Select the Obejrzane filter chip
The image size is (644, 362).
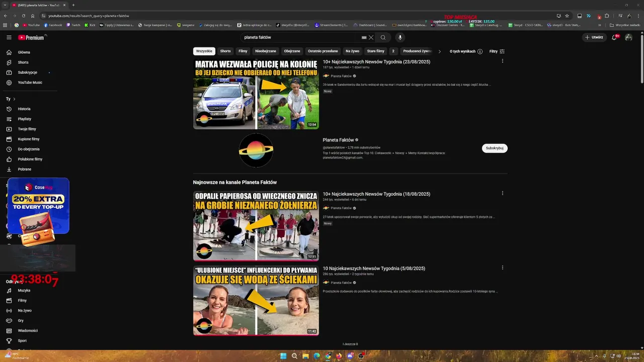click(x=292, y=51)
